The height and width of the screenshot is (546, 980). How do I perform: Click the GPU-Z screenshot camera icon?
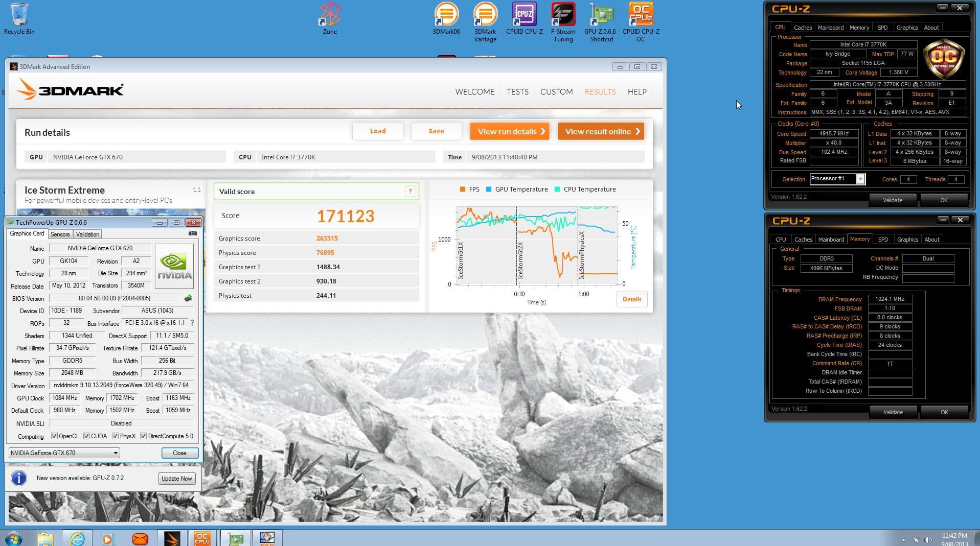tap(193, 233)
